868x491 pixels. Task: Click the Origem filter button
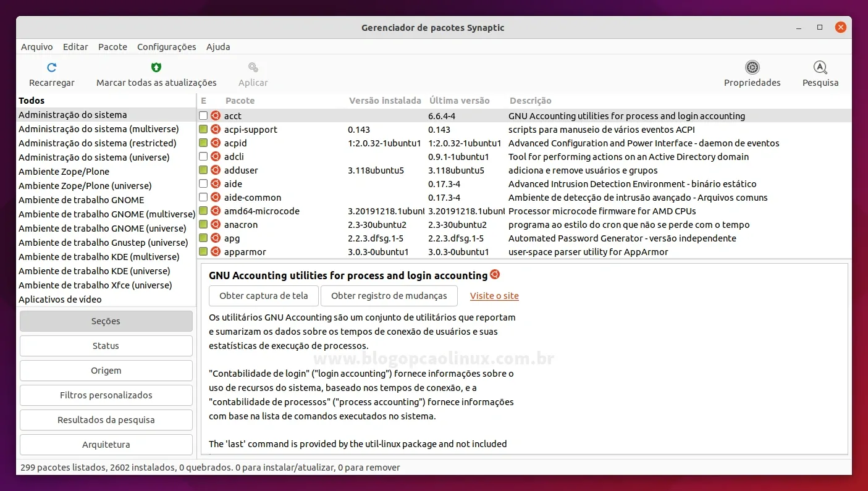(x=106, y=371)
